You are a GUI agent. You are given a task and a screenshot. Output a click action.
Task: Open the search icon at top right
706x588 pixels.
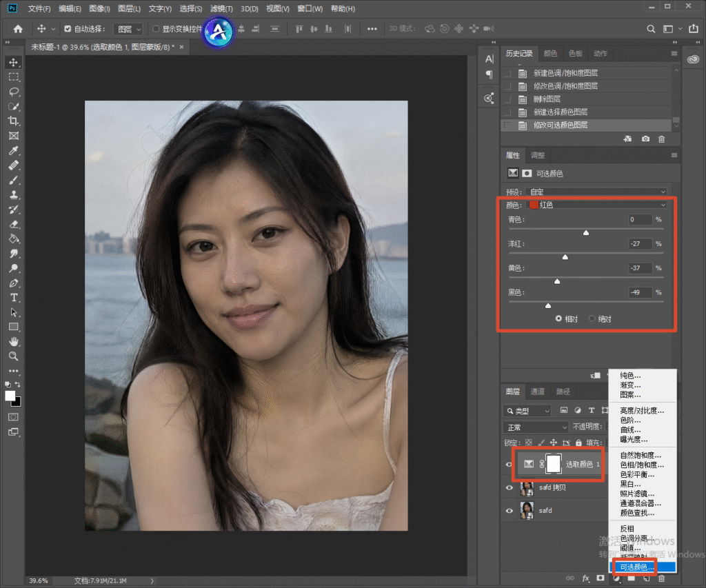coord(651,29)
